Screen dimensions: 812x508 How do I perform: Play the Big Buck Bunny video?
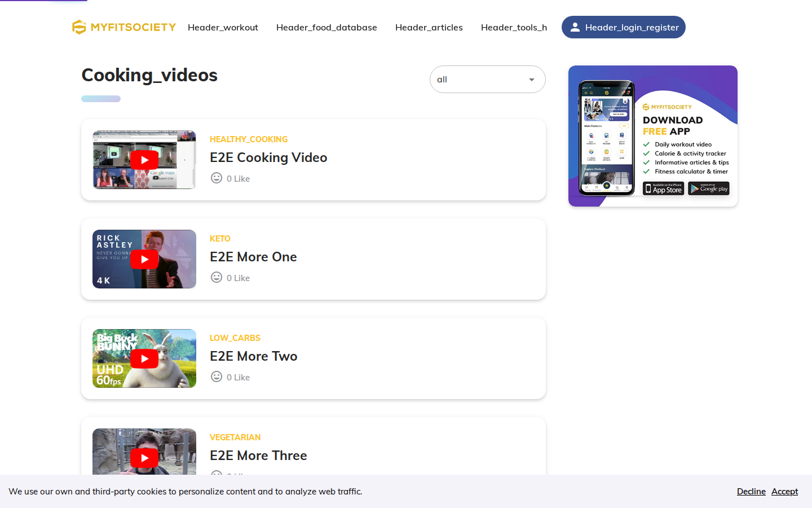[x=144, y=358]
